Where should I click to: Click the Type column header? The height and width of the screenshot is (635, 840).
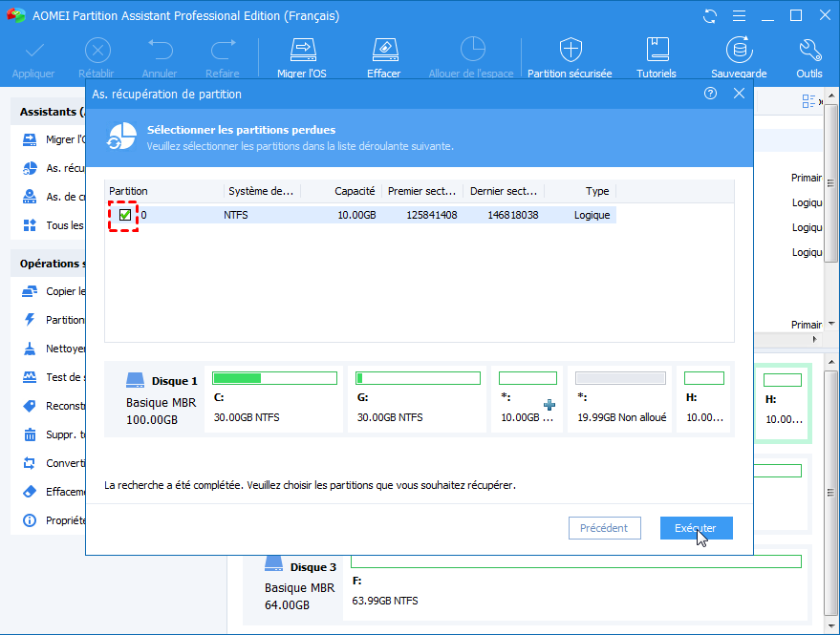pos(580,191)
